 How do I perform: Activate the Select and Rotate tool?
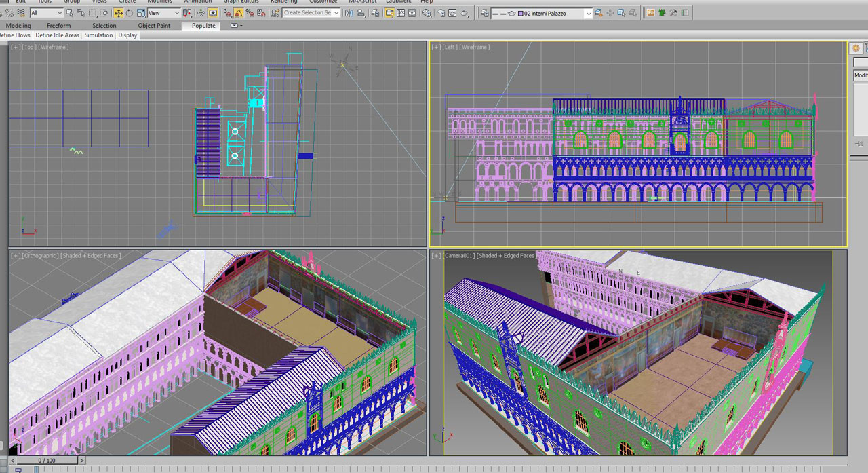coord(130,13)
